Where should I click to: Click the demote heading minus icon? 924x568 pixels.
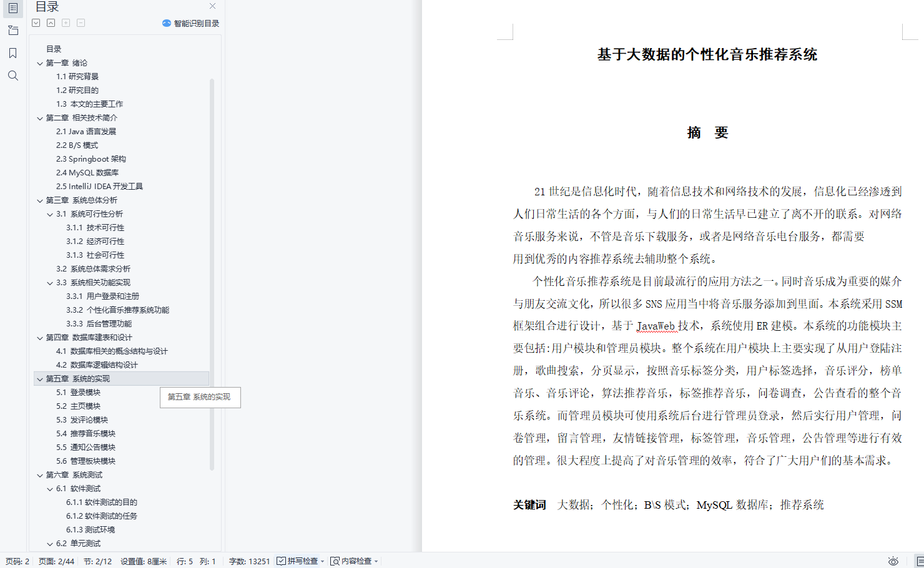(x=81, y=23)
